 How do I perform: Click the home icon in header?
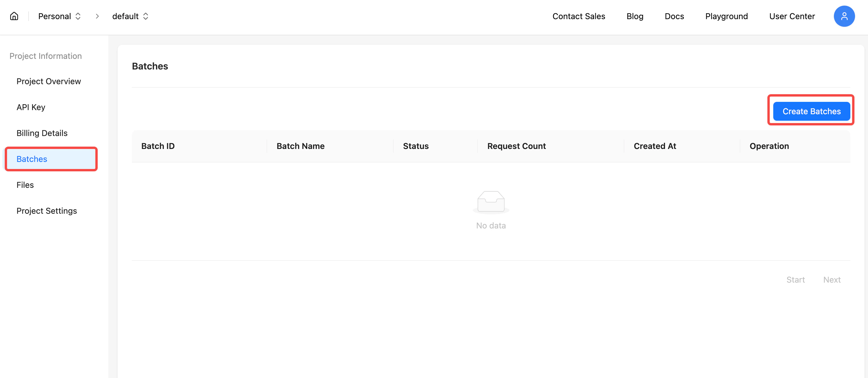(x=14, y=16)
